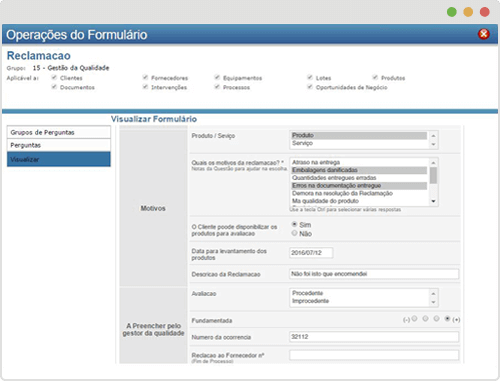The height and width of the screenshot is (381, 500).
Task: Click the motivos list scrollbar thumb
Action: 433,175
